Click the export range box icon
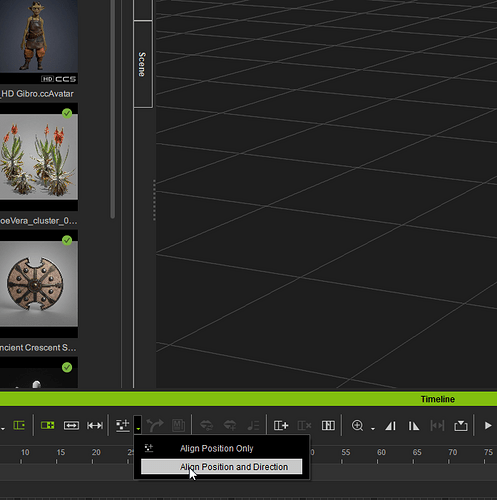 [x=461, y=425]
